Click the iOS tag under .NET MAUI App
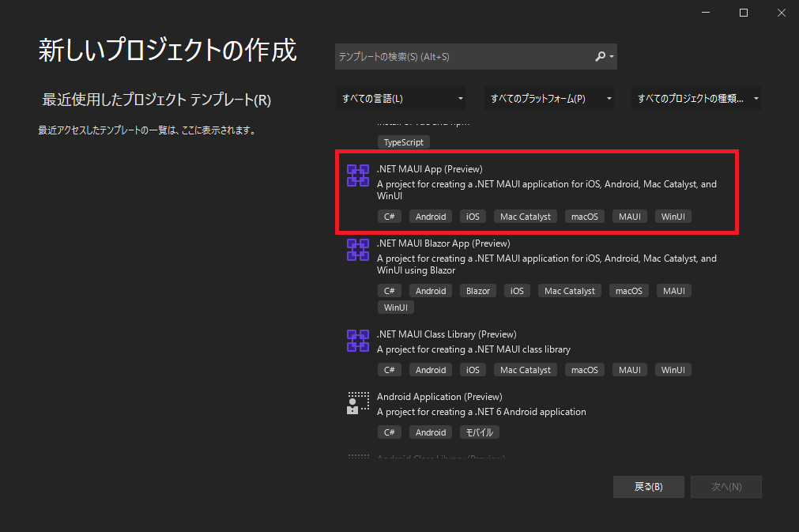 (473, 217)
